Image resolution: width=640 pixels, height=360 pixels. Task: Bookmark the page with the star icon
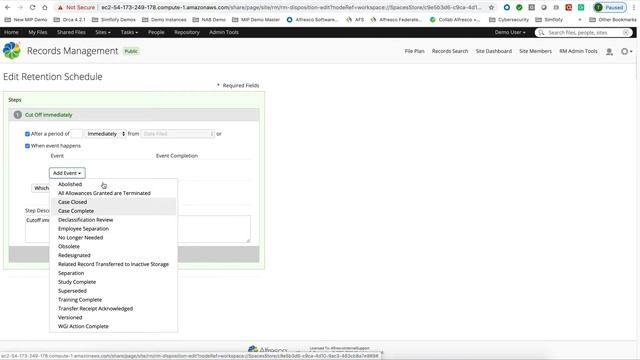pos(491,7)
